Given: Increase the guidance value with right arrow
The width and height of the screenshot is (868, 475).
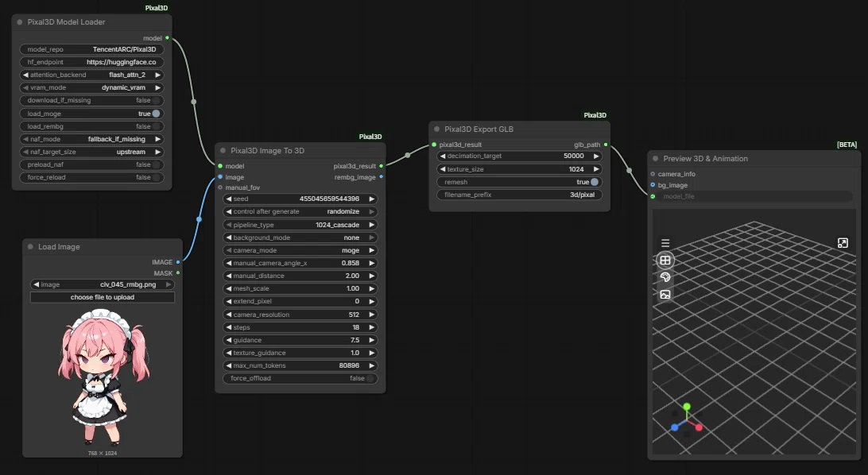Looking at the screenshot, I should (x=371, y=340).
